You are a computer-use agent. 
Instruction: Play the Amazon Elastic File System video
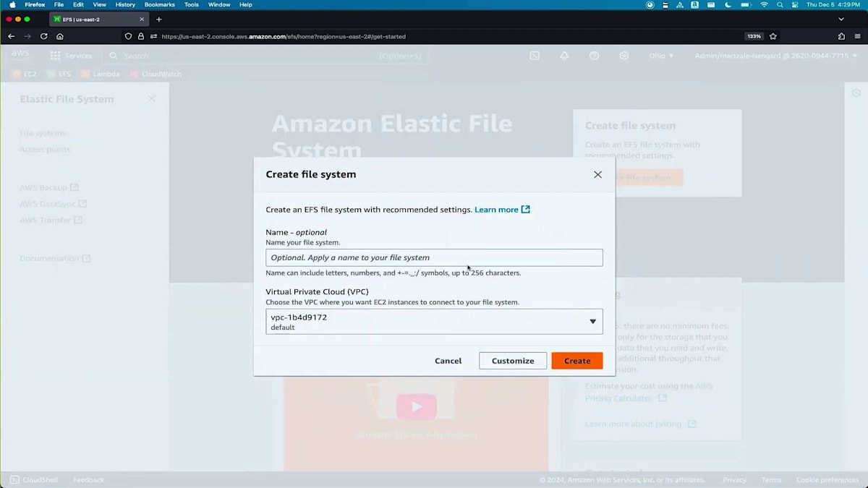pos(416,407)
